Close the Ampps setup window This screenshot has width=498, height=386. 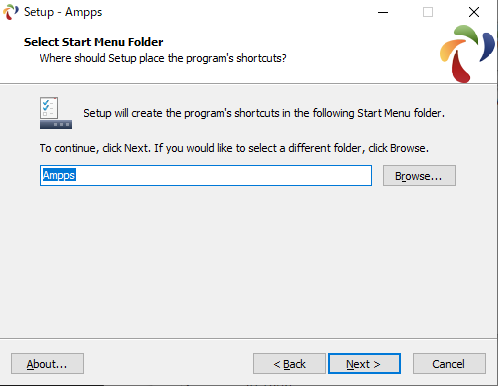pyautogui.click(x=474, y=12)
